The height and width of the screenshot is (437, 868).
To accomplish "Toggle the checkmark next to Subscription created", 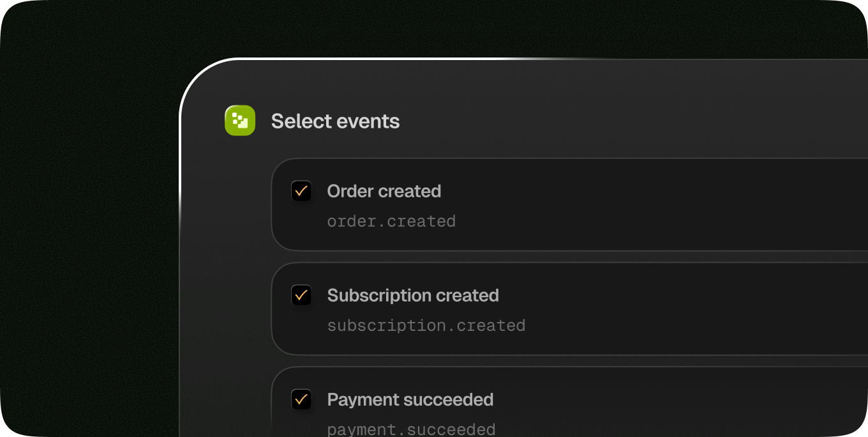I will click(301, 295).
